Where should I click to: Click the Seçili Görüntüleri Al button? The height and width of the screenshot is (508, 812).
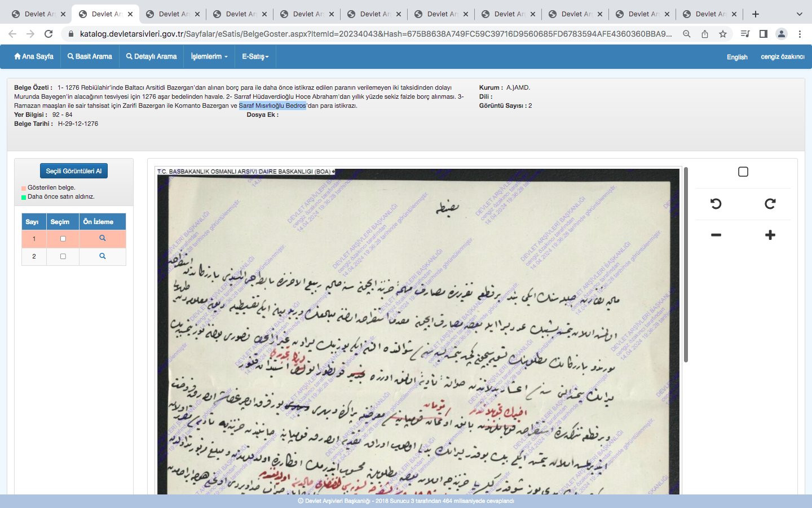click(73, 171)
